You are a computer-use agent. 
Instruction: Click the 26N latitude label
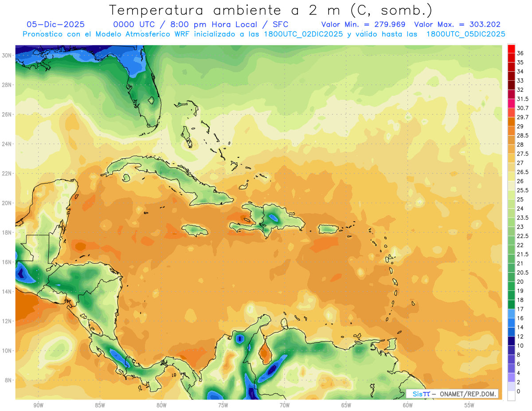(7, 114)
